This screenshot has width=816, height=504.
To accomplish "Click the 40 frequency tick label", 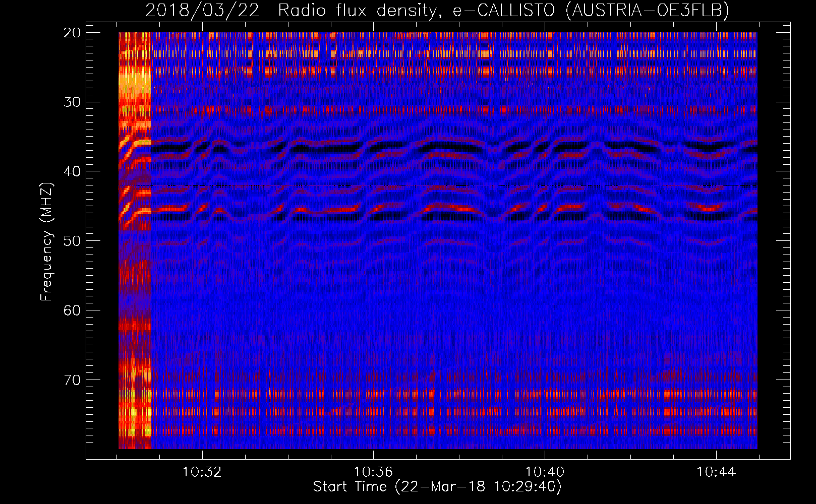I will click(73, 171).
